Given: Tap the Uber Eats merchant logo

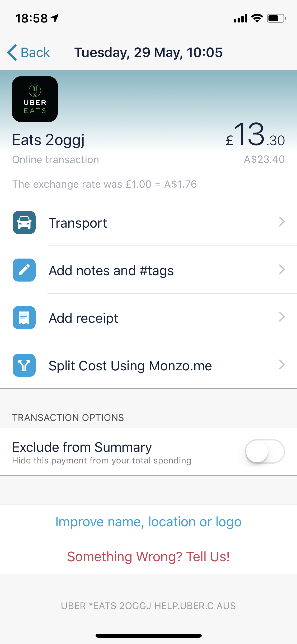Looking at the screenshot, I should click(x=35, y=99).
